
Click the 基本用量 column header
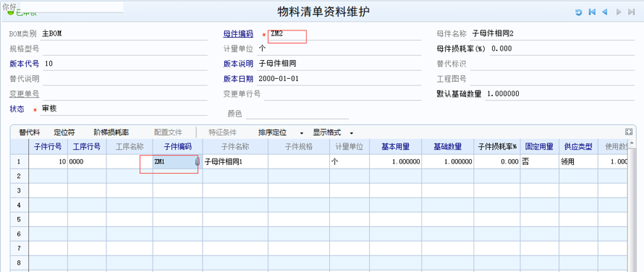395,146
